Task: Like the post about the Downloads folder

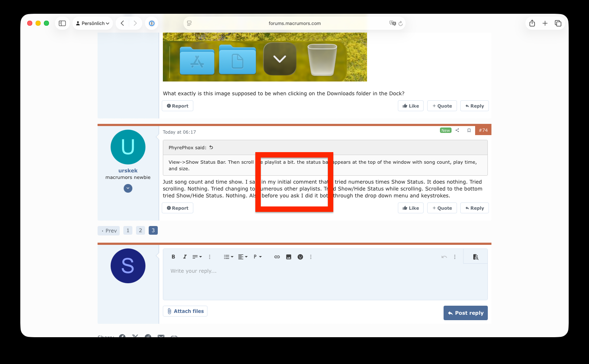Action: (411, 106)
